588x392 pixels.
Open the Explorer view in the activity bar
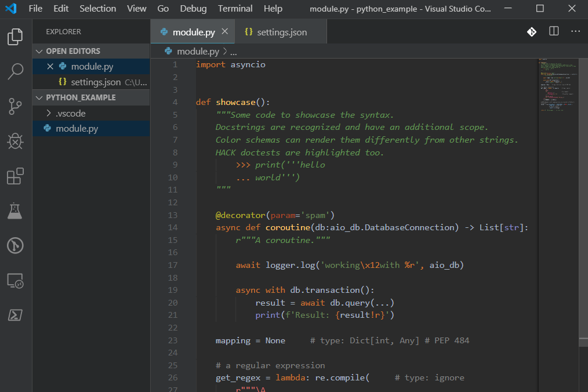pyautogui.click(x=14, y=36)
